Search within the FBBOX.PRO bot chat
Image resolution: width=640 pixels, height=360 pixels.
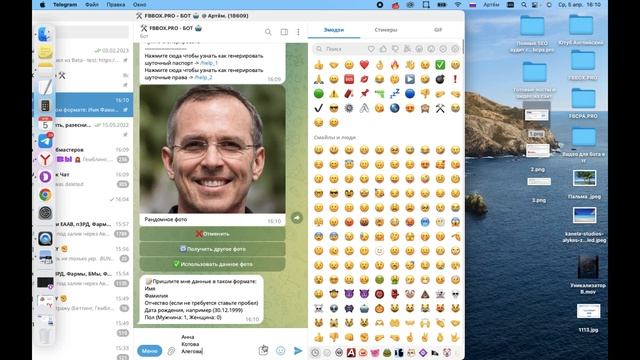268,32
